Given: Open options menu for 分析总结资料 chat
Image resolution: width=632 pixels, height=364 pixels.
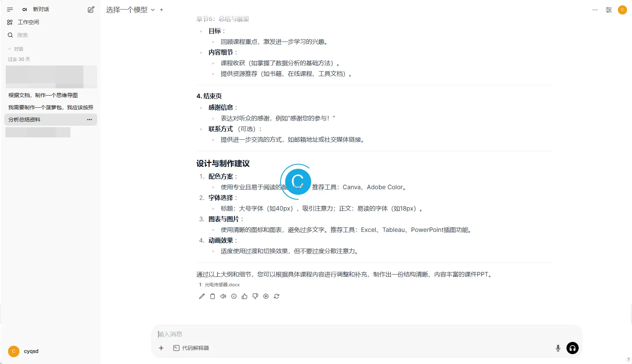Looking at the screenshot, I should [90, 120].
